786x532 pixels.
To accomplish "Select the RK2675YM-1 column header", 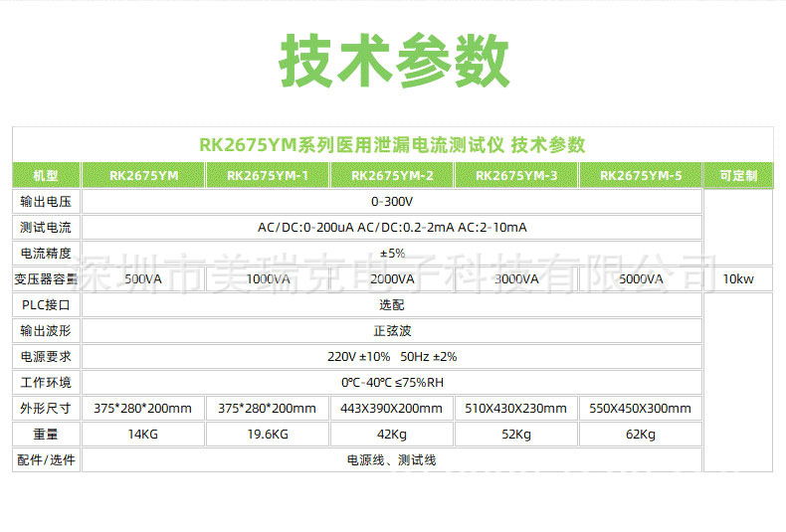I will tap(268, 175).
